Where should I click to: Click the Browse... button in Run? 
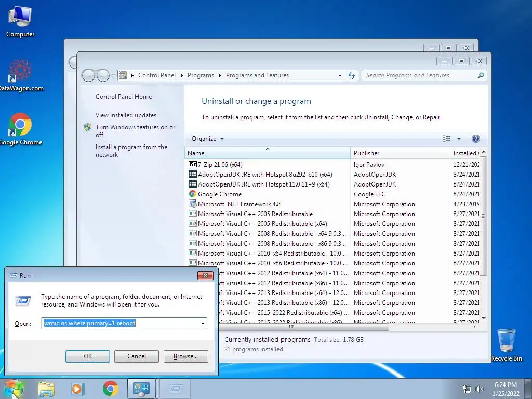[x=185, y=356]
